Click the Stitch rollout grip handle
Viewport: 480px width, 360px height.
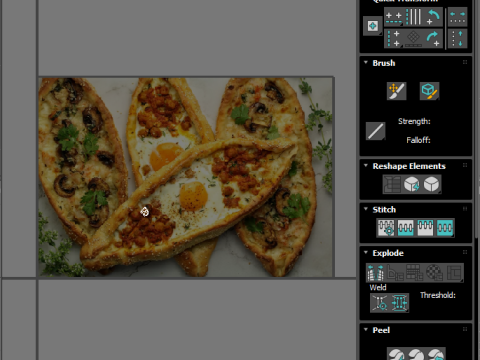(465, 209)
